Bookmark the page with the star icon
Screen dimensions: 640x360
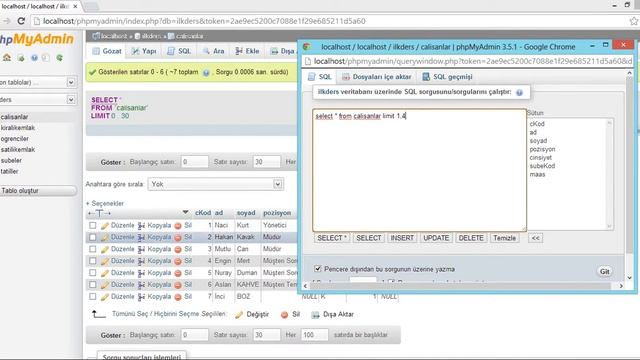tap(633, 21)
